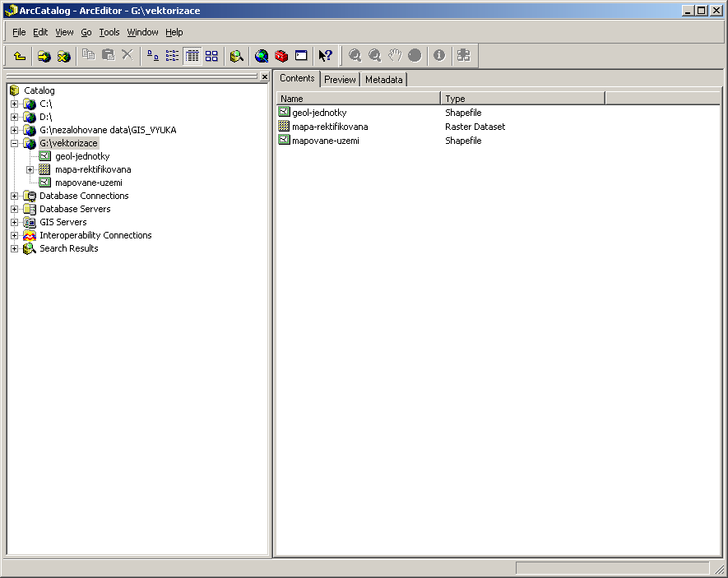Select Catalog root in tree
Viewport: 728px width, 578px height.
39,90
